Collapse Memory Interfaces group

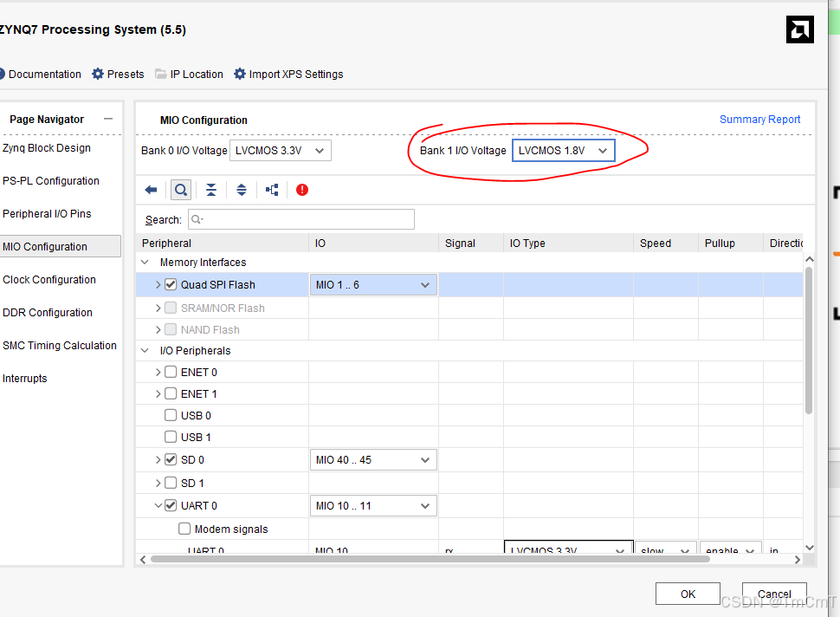(145, 262)
